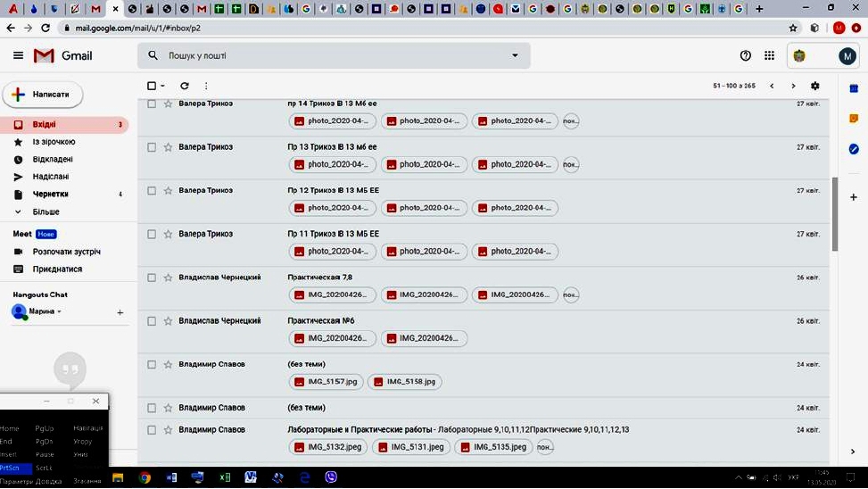868x489 pixels.
Task: Open Google Calendar side panel icon
Action: coord(854,88)
